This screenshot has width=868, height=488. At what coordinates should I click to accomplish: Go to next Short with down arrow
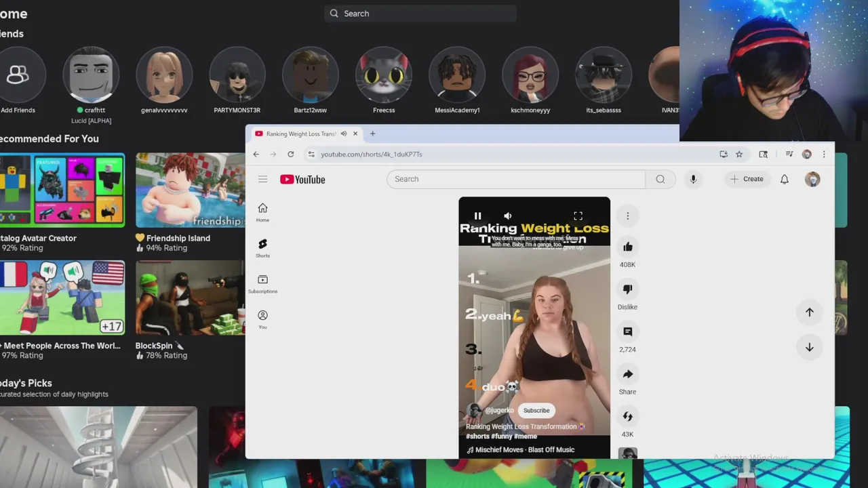point(809,347)
